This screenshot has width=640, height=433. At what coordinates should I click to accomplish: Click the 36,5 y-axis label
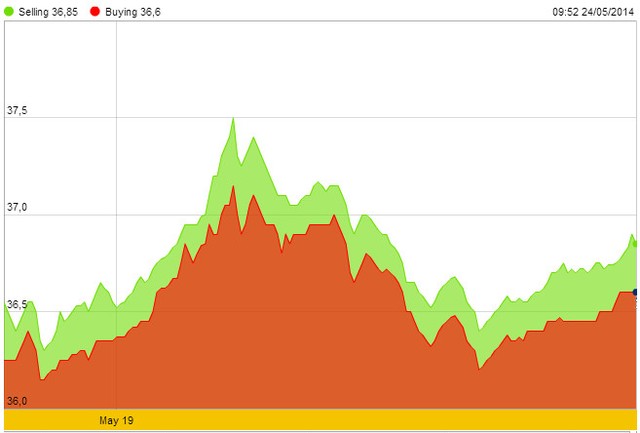click(x=17, y=304)
